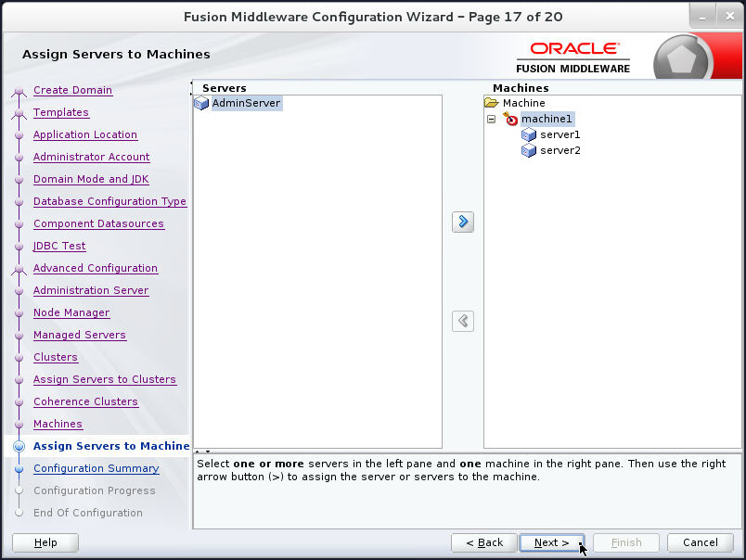Open the Create Domain step link
Screen dimensions: 746x560
[x=71, y=90]
